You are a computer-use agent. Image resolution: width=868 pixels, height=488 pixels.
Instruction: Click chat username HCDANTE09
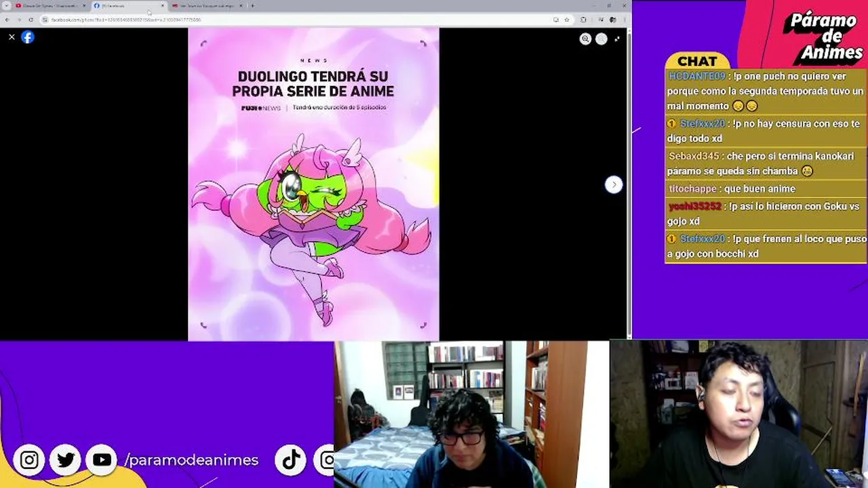pyautogui.click(x=696, y=77)
